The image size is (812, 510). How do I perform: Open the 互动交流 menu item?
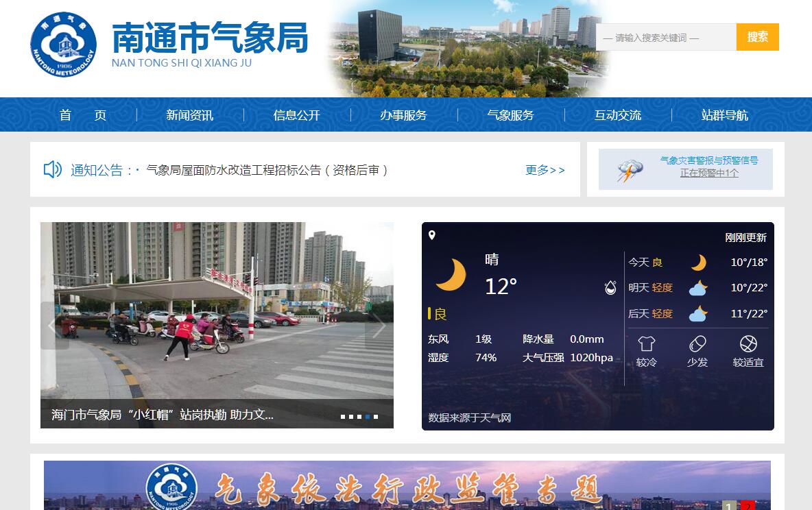coord(618,115)
